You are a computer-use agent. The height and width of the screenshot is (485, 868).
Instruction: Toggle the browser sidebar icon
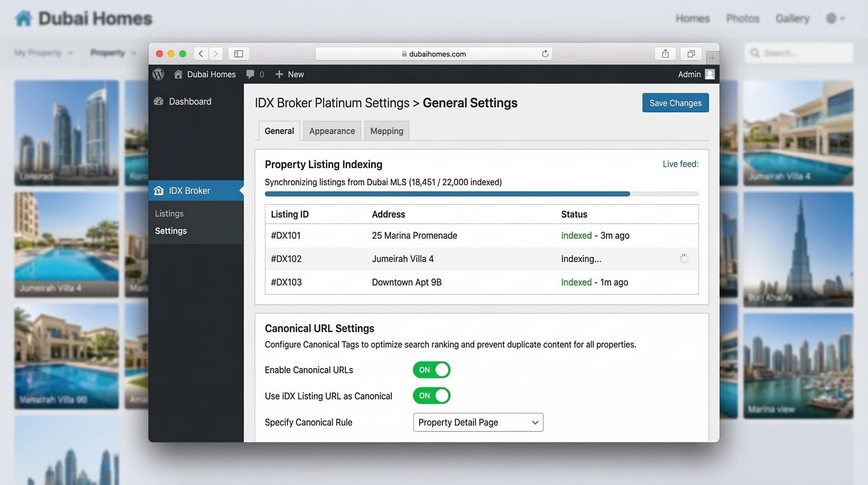(x=238, y=54)
